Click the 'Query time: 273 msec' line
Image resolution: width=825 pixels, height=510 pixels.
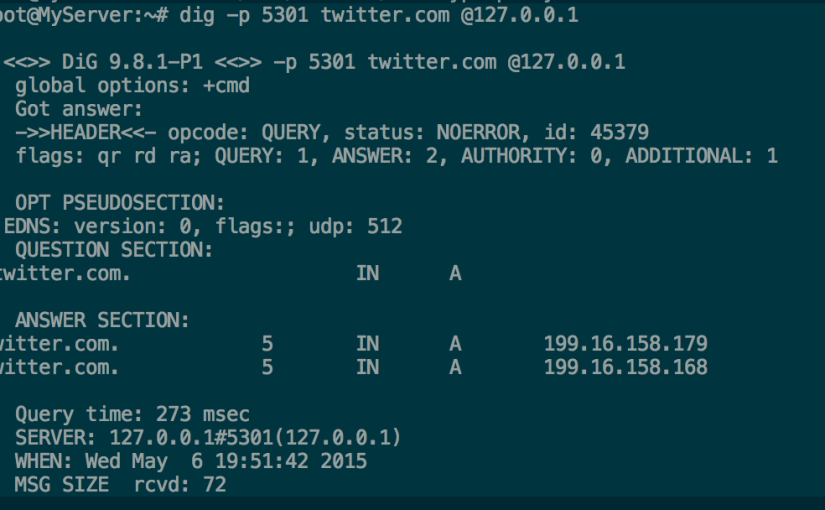[x=132, y=414]
